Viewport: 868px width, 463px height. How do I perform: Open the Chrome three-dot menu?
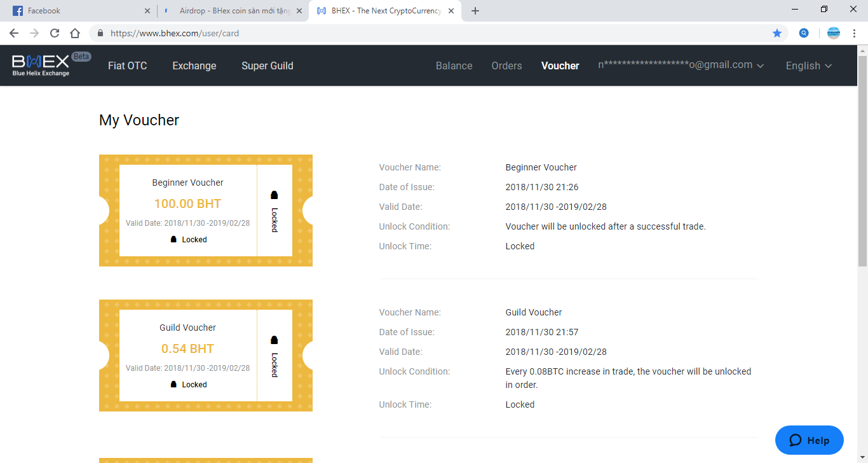pyautogui.click(x=855, y=33)
